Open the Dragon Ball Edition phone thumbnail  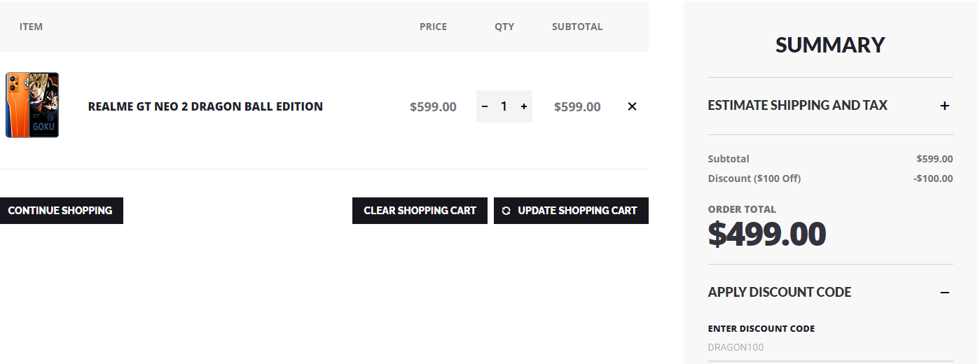pyautogui.click(x=32, y=105)
